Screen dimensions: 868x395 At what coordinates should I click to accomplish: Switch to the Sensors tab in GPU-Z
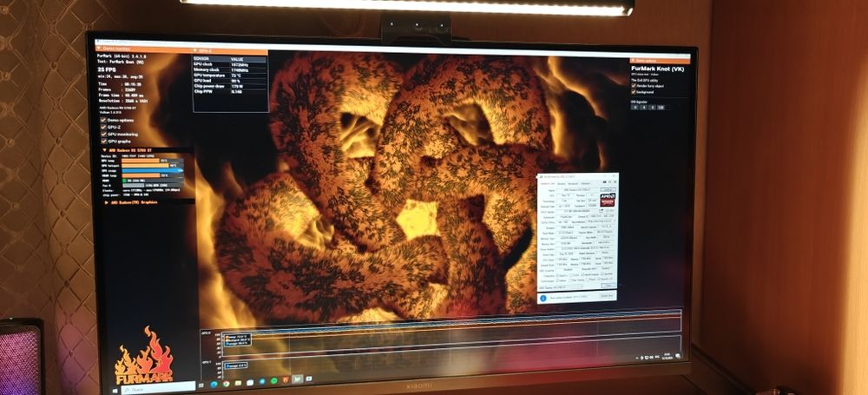(x=562, y=183)
